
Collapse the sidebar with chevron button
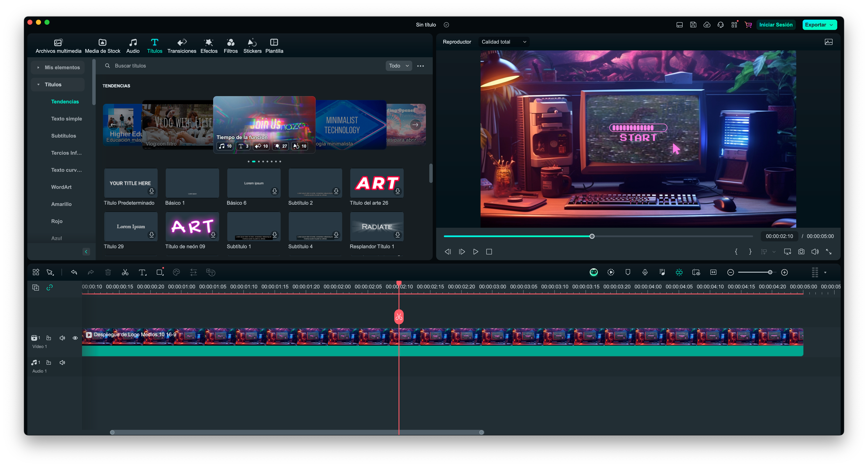[86, 251]
